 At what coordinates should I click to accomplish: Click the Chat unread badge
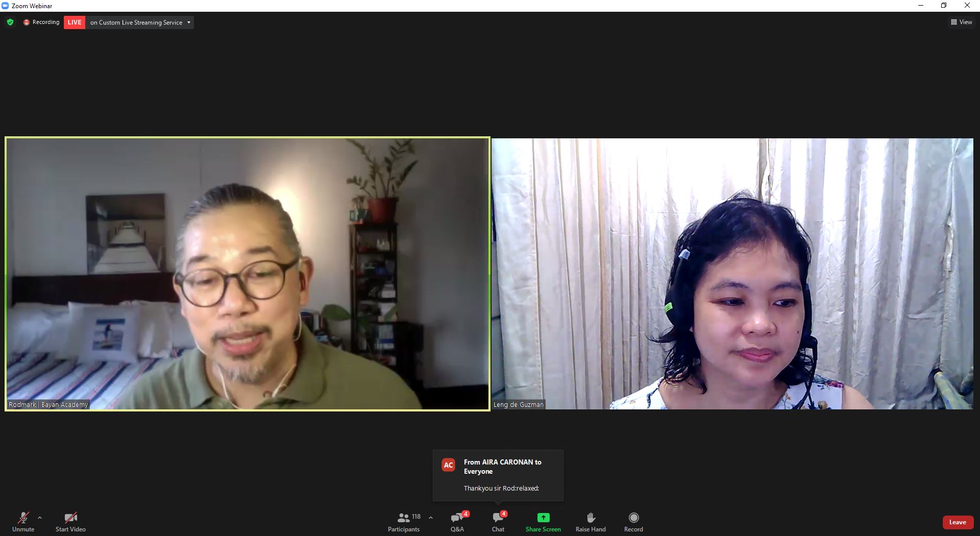point(504,514)
